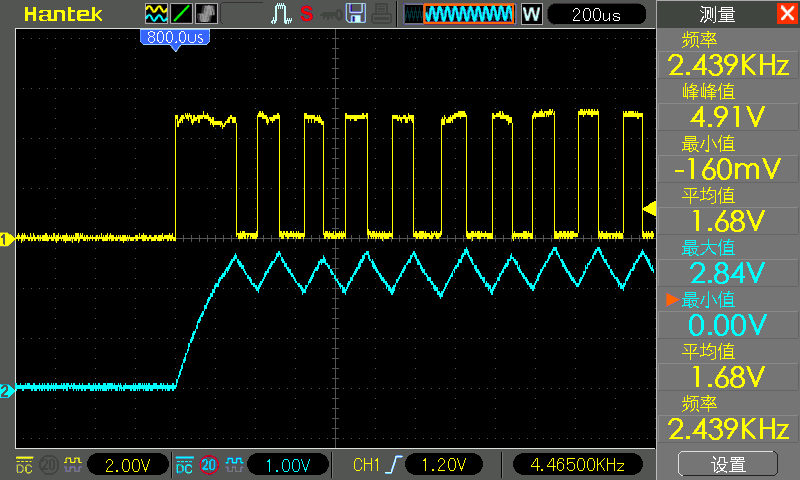This screenshot has height=480, width=800.
Task: Click the 4.46500KHz frequency counter readout
Action: [578, 465]
